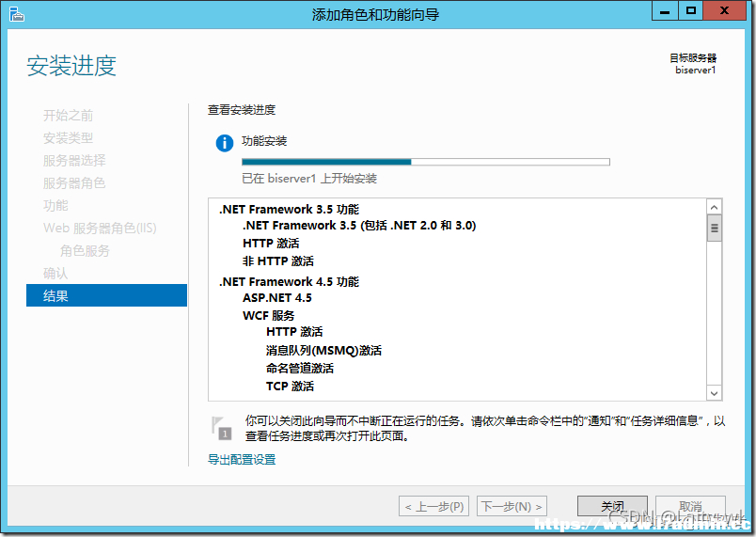Screen dimensions: 756x537
Task: Click the 功能安装 label
Action: click(264, 141)
